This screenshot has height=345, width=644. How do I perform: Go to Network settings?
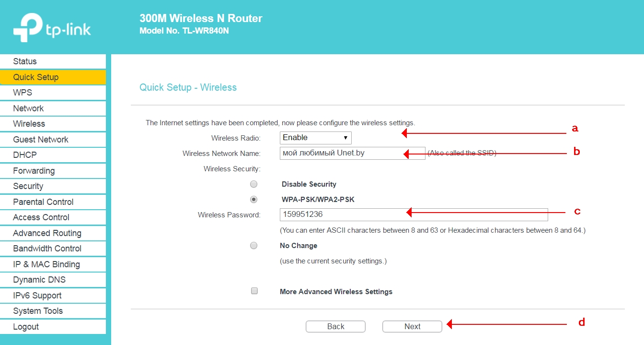tap(53, 108)
